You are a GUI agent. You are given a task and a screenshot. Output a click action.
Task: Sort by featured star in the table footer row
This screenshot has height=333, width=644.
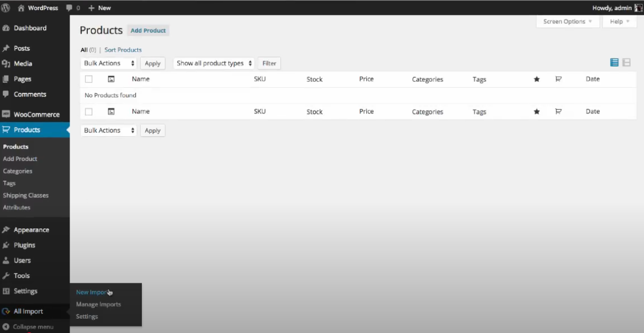(537, 112)
